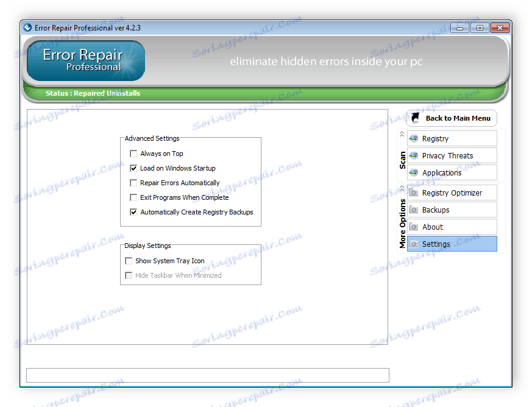Click the Registry scan globe icon
Viewport: 532px width, 407px height.
coord(414,138)
